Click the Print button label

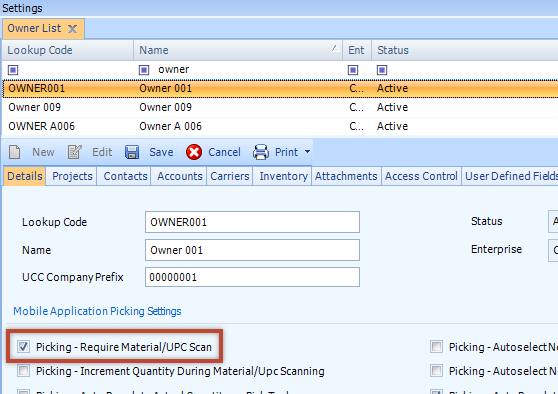pos(286,152)
